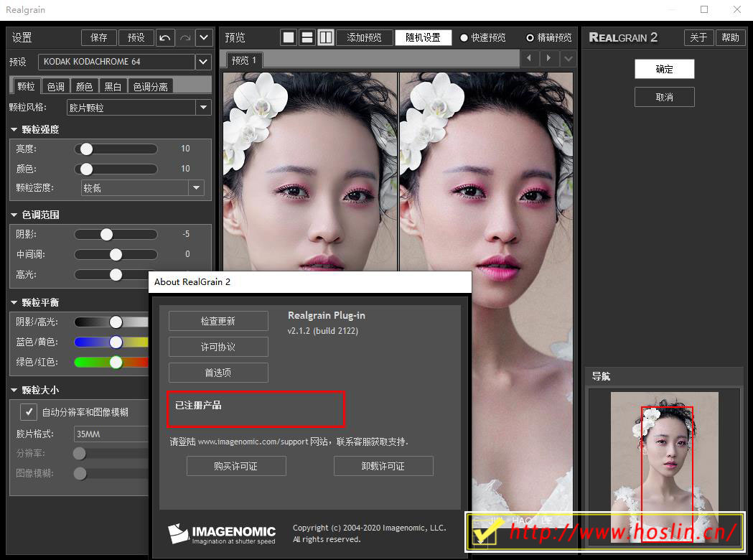Image resolution: width=753 pixels, height=560 pixels.
Task: Click the 保存 button
Action: [99, 37]
